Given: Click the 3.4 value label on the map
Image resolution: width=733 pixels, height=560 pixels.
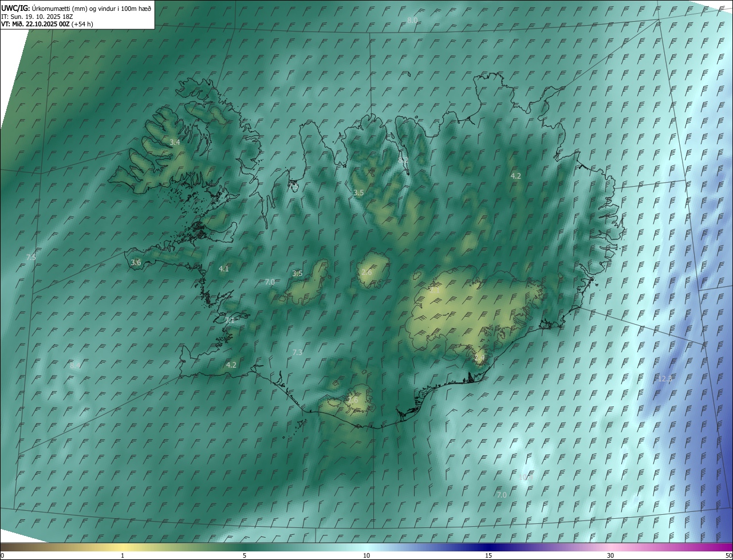Looking at the screenshot, I should 175,142.
